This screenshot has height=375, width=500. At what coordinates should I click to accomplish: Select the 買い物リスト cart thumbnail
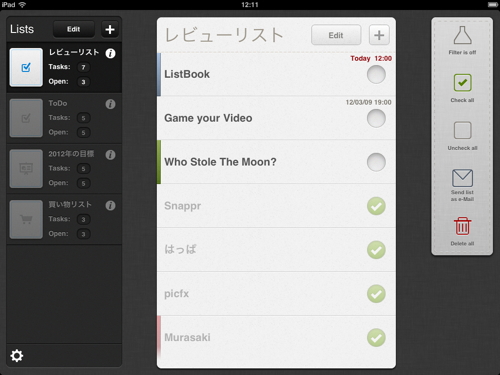tap(26, 219)
